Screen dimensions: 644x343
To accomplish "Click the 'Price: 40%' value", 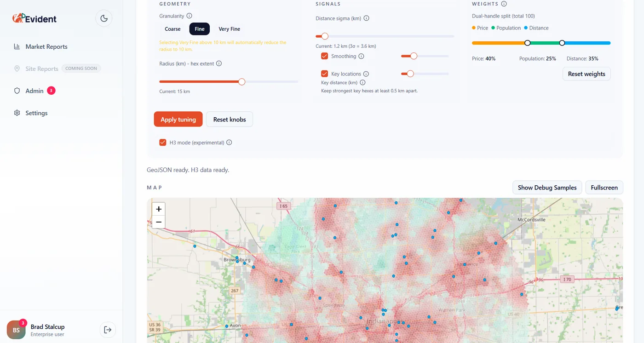I will point(483,59).
